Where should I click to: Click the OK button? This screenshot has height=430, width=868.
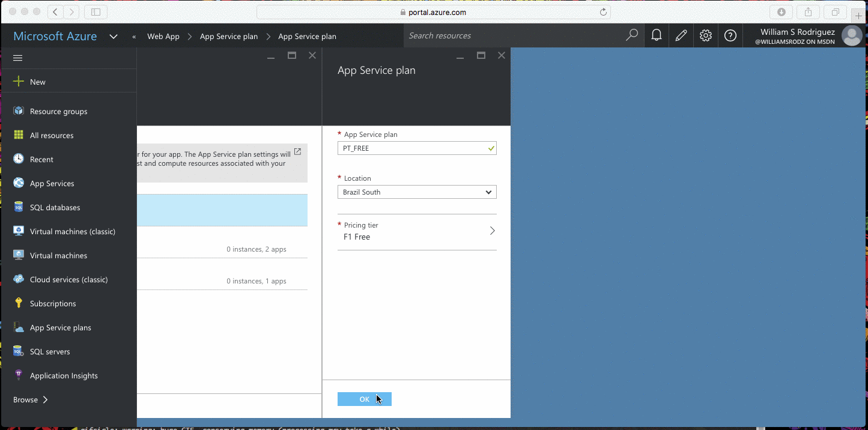pos(365,399)
